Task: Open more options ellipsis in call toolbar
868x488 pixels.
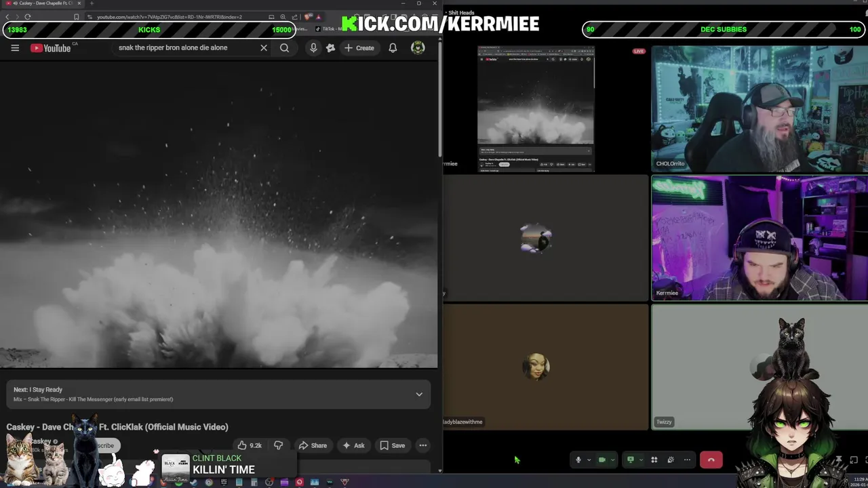Action: click(x=687, y=460)
